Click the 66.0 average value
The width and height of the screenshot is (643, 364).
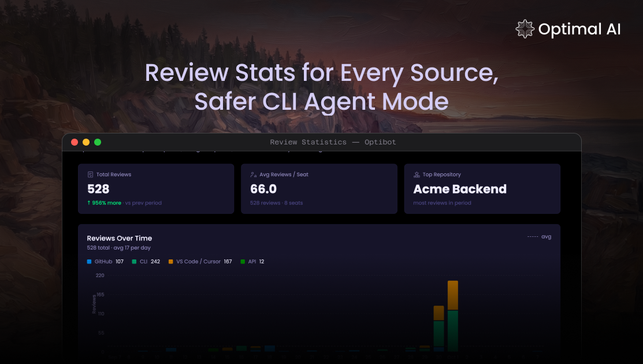pos(263,189)
